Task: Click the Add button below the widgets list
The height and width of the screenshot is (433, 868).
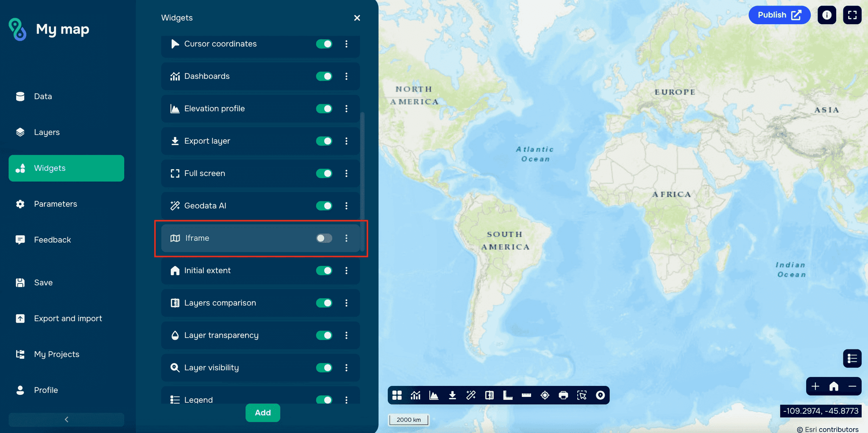Action: (263, 413)
